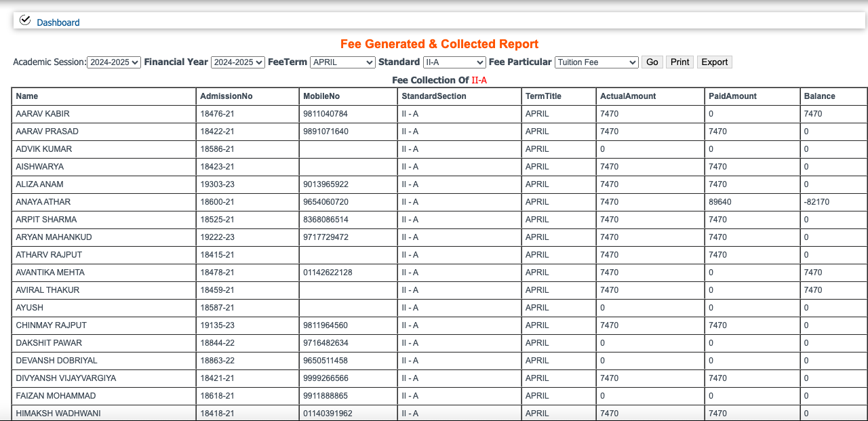Click mobile number 9013965922

(x=325, y=184)
